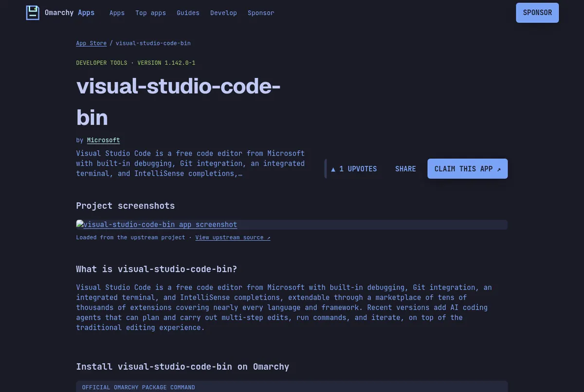
Task: Click the blue SPONSOR button
Action: [537, 13]
